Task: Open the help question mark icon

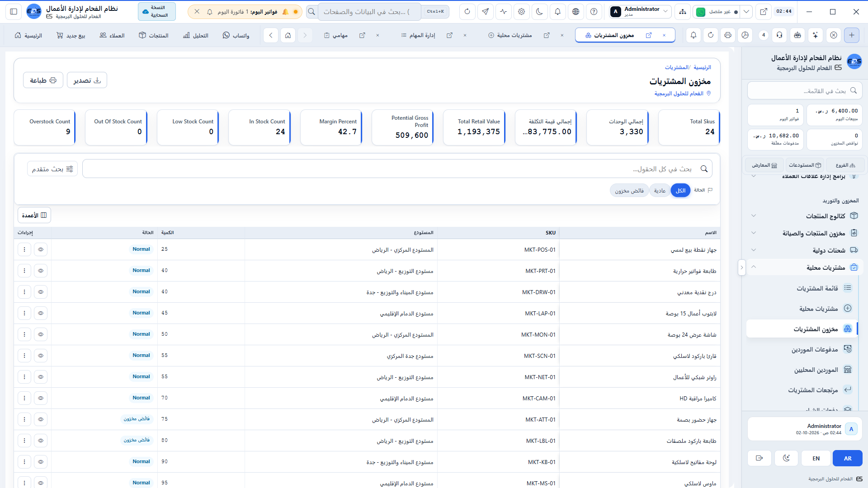Action: 594,12
